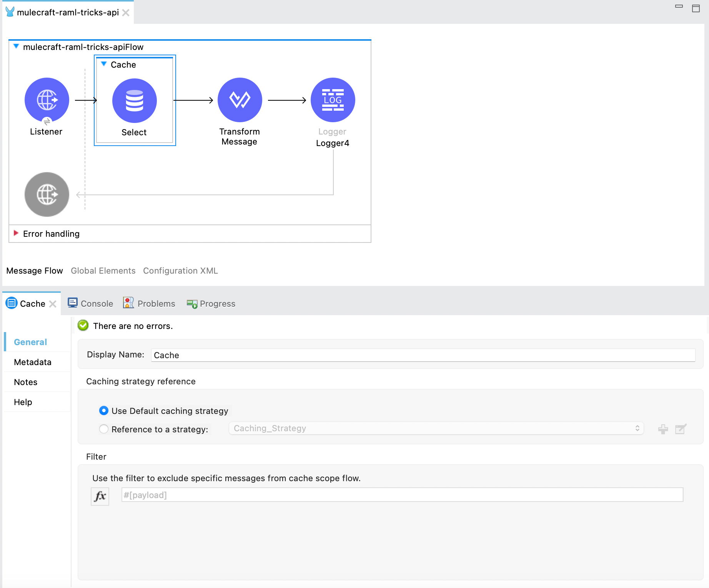Click the Display Name text field
This screenshot has width=709, height=588.
(x=423, y=355)
